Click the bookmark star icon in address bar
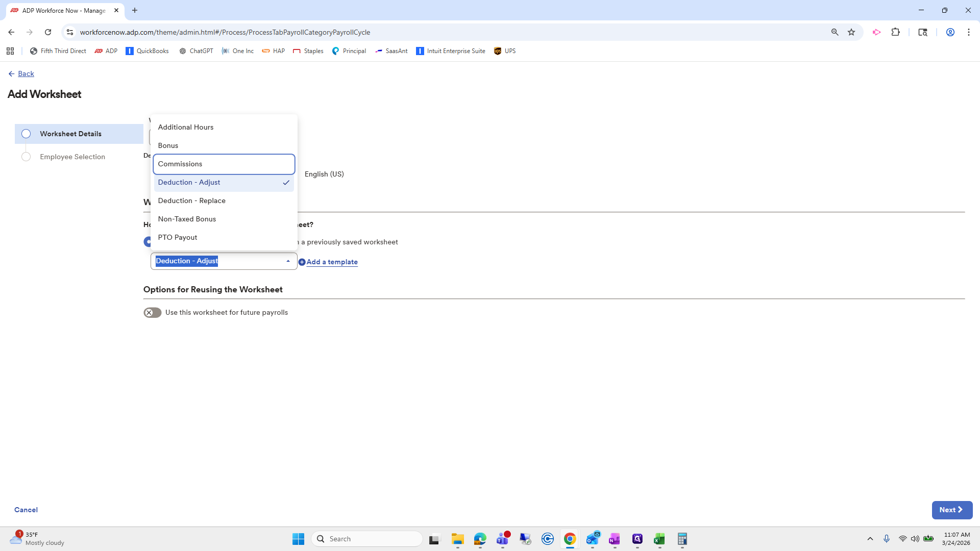980x551 pixels. point(851,32)
